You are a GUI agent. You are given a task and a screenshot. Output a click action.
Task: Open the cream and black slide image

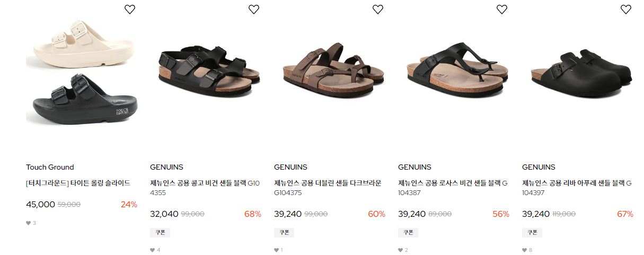point(82,73)
